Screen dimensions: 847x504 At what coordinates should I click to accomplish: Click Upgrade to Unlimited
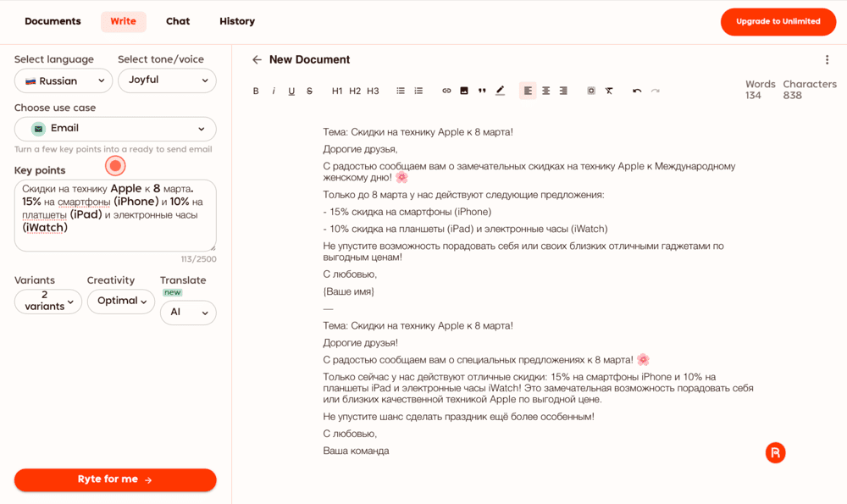tap(778, 22)
